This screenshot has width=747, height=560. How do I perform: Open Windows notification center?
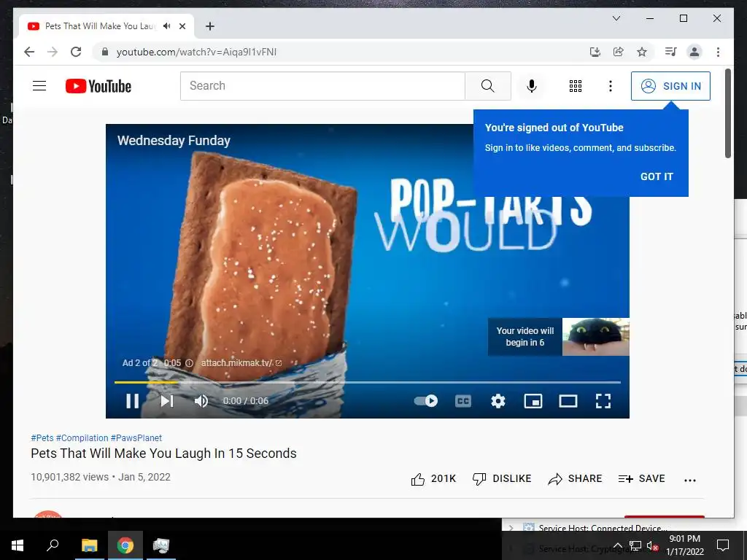[723, 545]
